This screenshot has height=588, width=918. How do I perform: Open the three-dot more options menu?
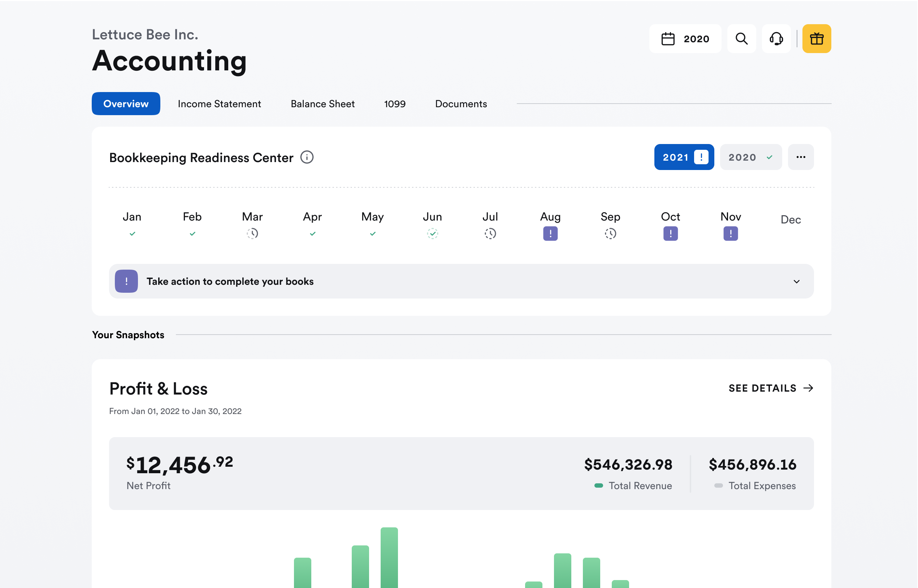point(800,157)
